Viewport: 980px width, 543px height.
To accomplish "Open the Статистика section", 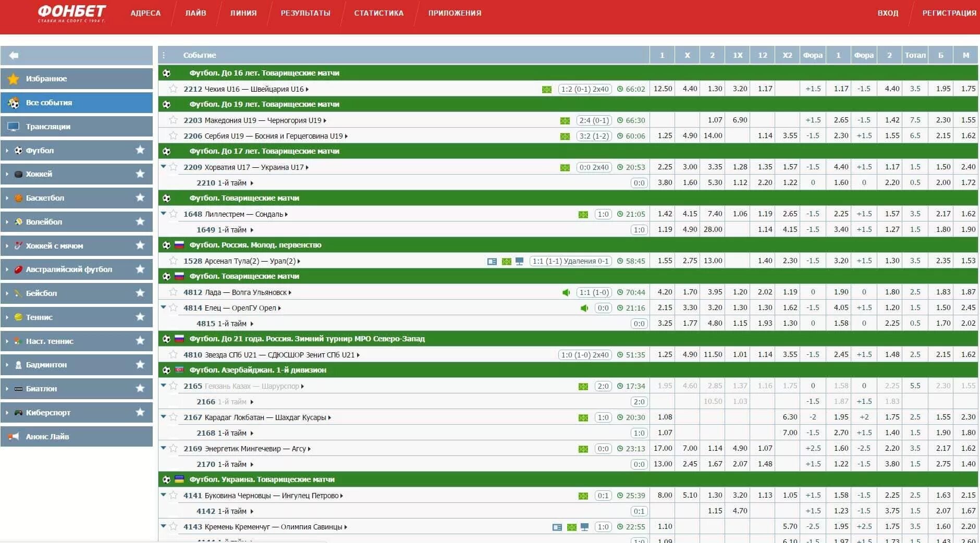I will click(x=379, y=13).
